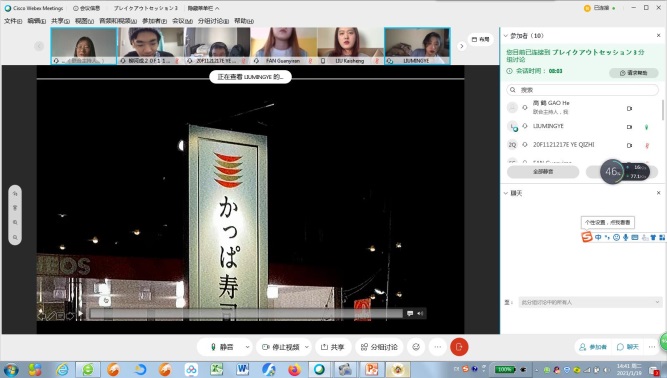The height and width of the screenshot is (378, 667).
Task: Stop video with the 停止视频 button
Action: [x=281, y=347]
